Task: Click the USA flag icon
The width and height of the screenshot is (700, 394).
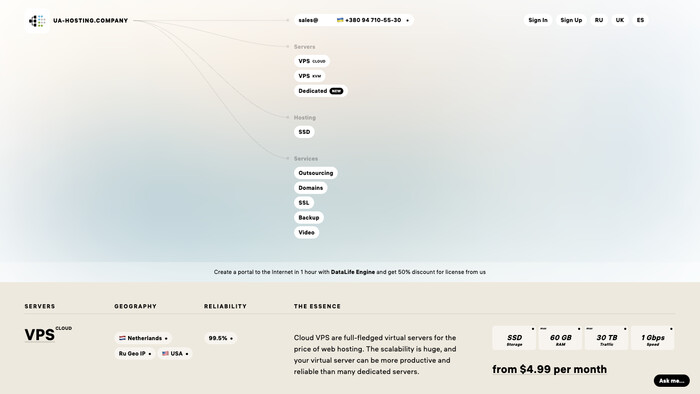Action: pyautogui.click(x=165, y=353)
